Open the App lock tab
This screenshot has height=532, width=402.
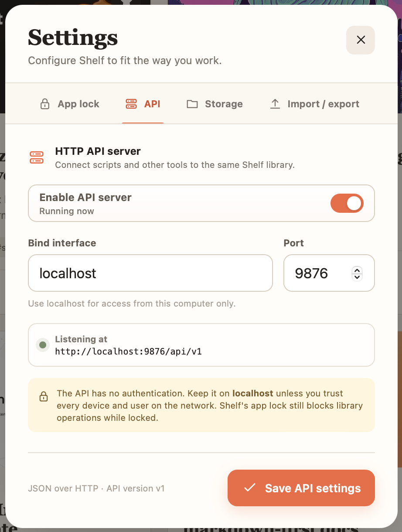70,104
